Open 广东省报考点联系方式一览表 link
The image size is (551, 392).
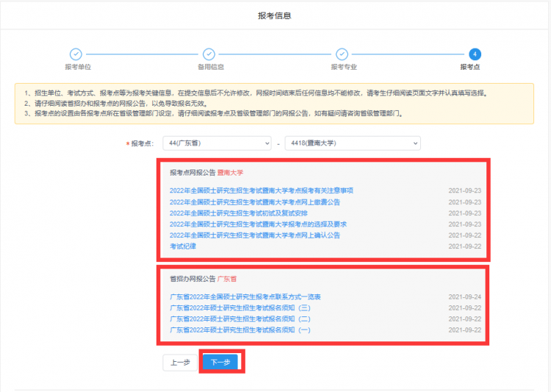[245, 297]
